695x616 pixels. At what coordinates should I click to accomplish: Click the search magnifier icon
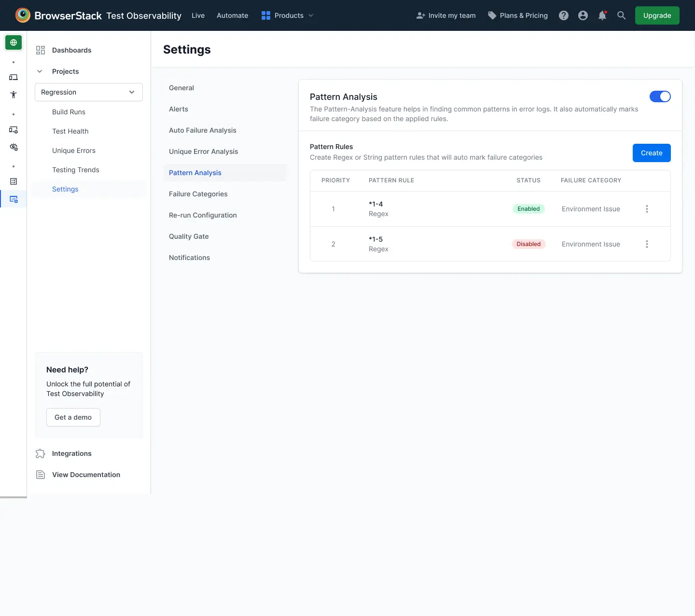(622, 15)
